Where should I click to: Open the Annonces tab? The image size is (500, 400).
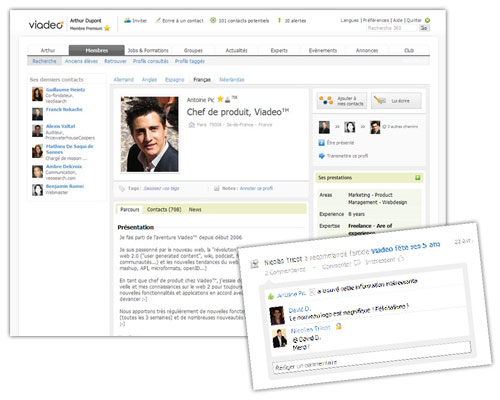click(367, 50)
